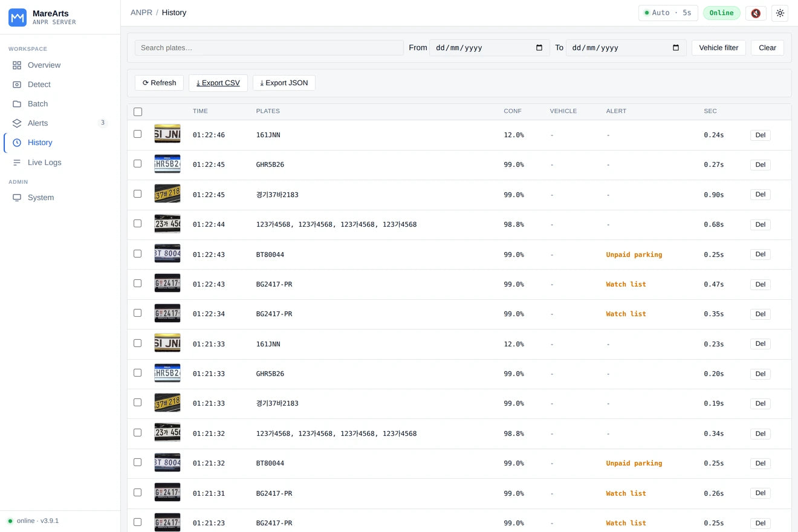Click the PLATES column header
798x532 pixels.
tap(268, 111)
